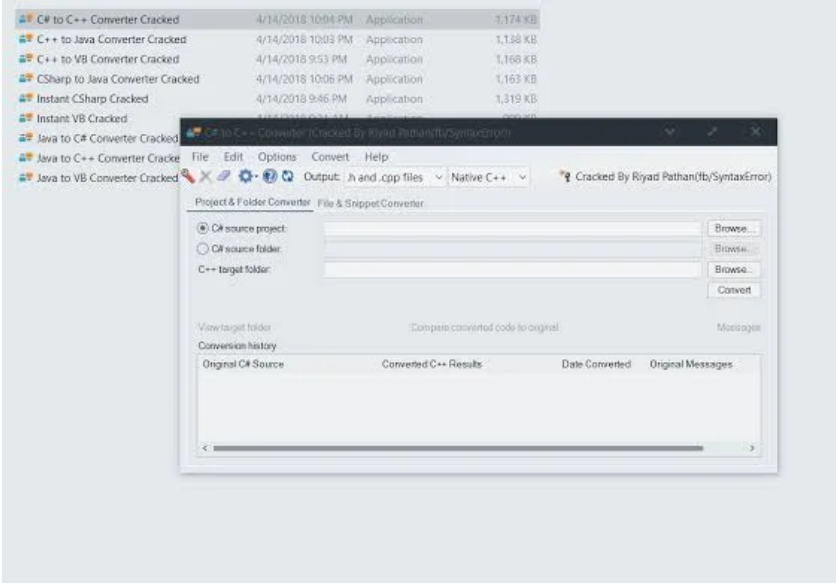Click Compare converted code to original link

[x=485, y=327]
